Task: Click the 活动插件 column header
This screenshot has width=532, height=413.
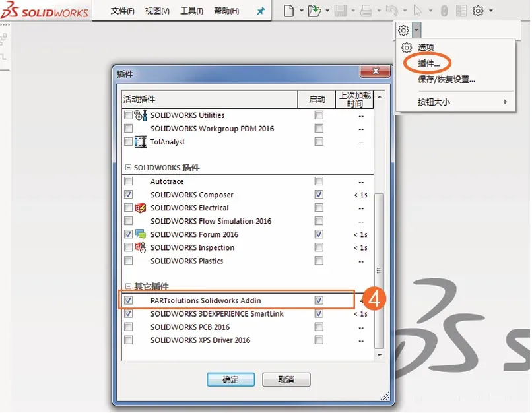Action: tap(209, 100)
